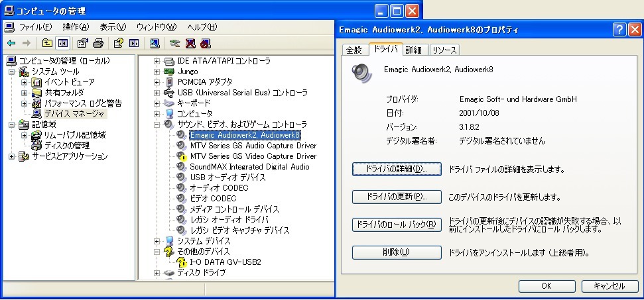Viewport: 644px width, 300px height.
Task: Select the ドライバ tab in the properties dialog
Action: point(385,49)
